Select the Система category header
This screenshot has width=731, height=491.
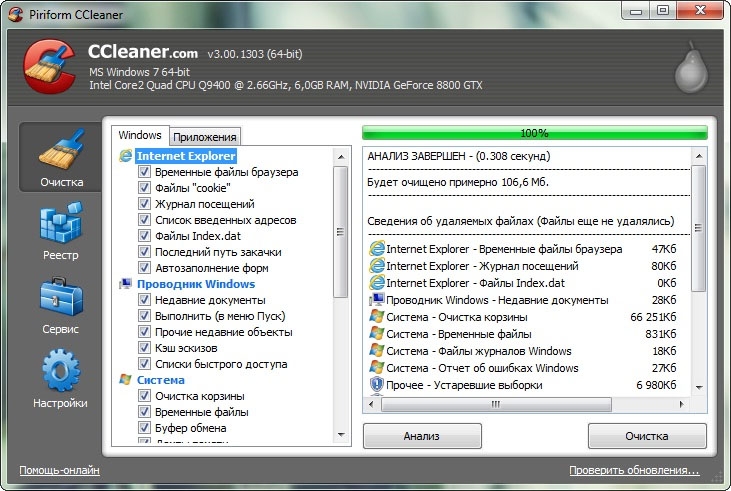(160, 380)
